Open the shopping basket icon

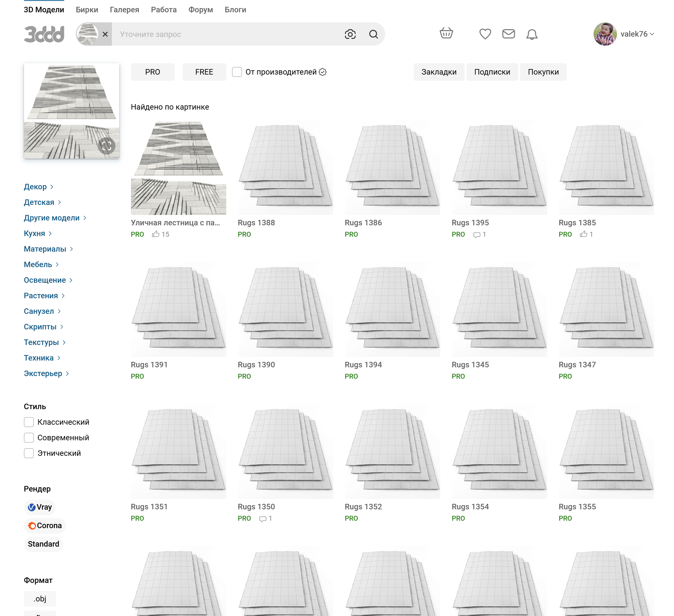[x=446, y=33]
